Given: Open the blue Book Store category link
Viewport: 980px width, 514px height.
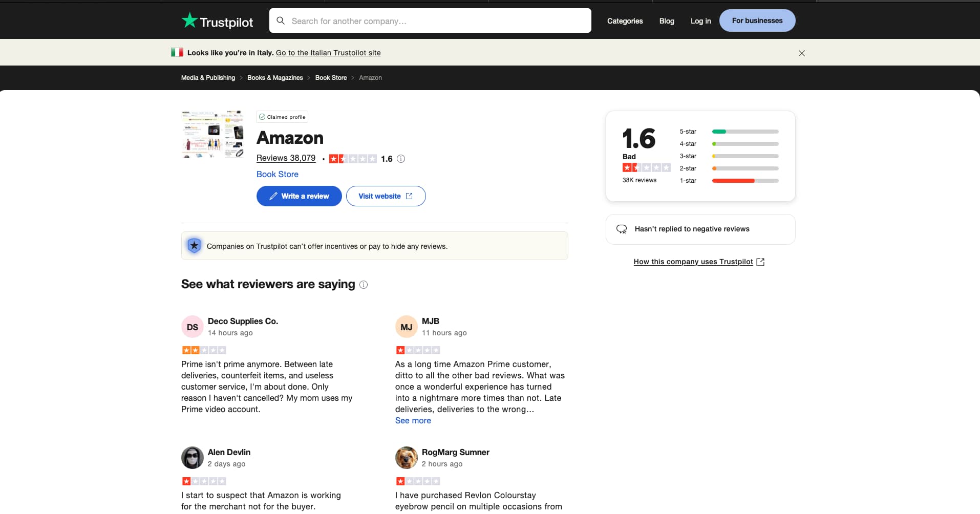Looking at the screenshot, I should pyautogui.click(x=278, y=174).
